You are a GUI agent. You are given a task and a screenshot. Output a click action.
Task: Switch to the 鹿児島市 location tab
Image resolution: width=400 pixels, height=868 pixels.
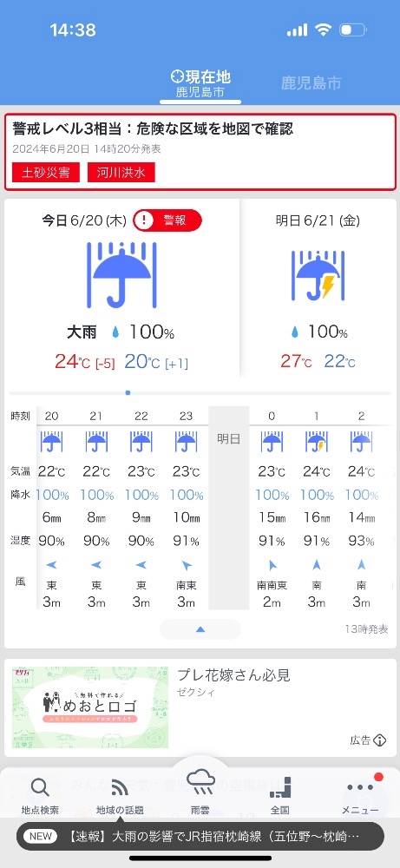311,83
